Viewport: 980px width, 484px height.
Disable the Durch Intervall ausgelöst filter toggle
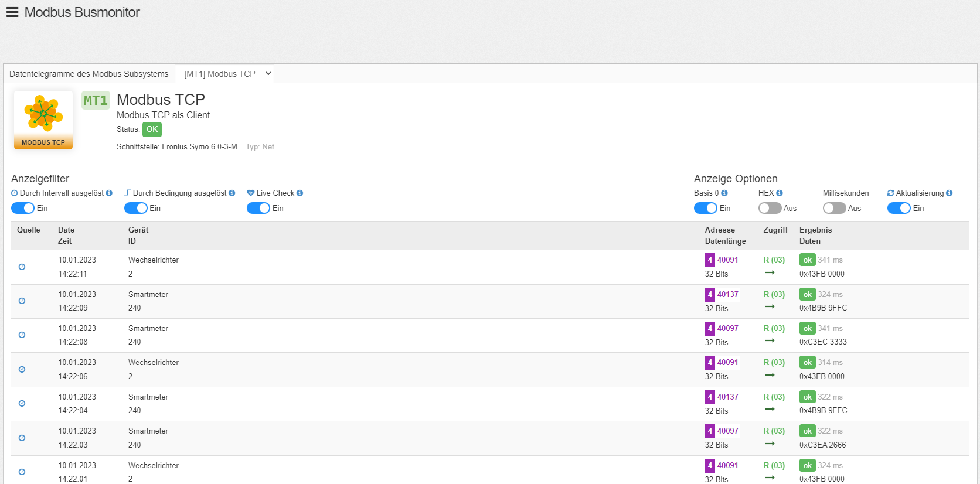[23, 208]
